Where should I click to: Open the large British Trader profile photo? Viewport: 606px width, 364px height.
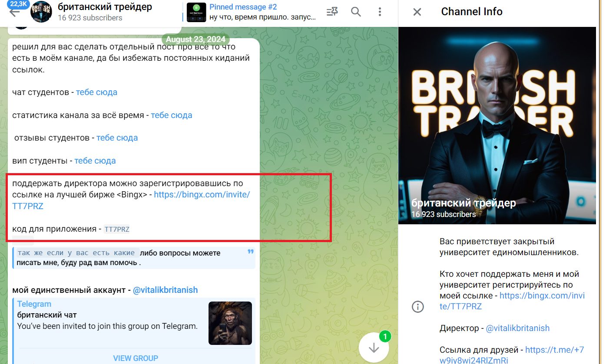point(497,125)
